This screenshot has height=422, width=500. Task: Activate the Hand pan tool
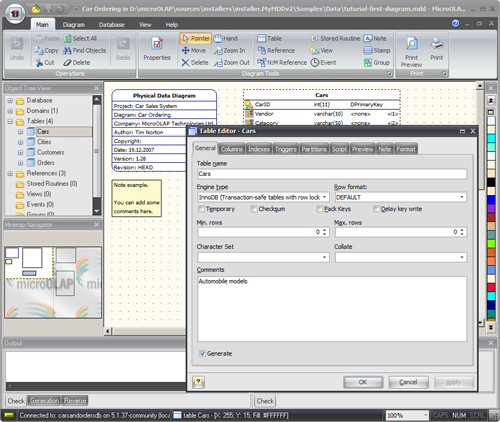click(226, 39)
